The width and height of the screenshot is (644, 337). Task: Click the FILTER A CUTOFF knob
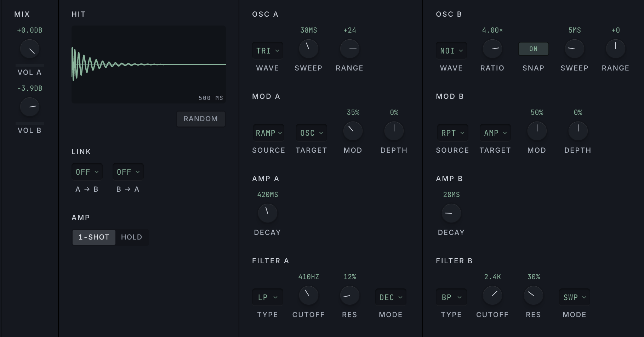tap(309, 296)
